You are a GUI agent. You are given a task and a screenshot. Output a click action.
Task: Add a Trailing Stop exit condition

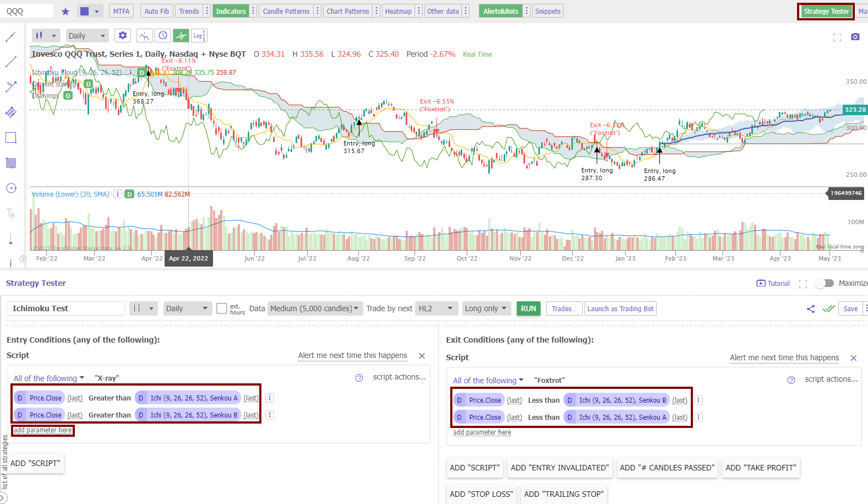[564, 494]
